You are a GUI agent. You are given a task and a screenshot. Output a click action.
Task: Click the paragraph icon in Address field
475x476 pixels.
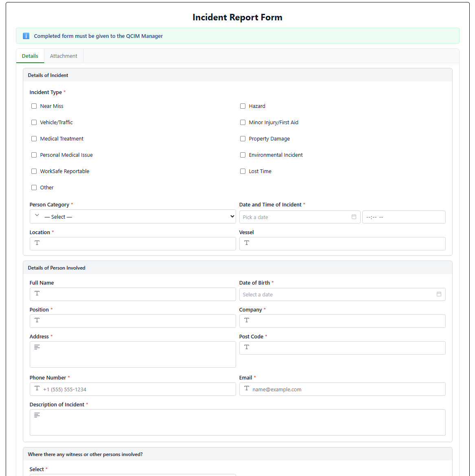coord(37,347)
